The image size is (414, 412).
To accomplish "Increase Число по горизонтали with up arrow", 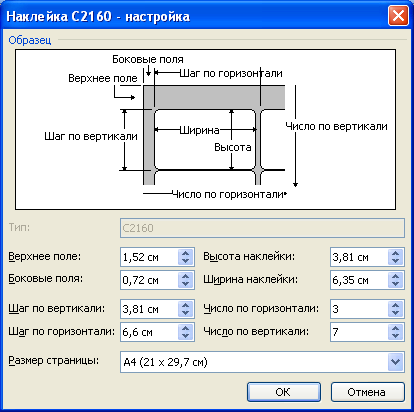I will pyautogui.click(x=395, y=305).
